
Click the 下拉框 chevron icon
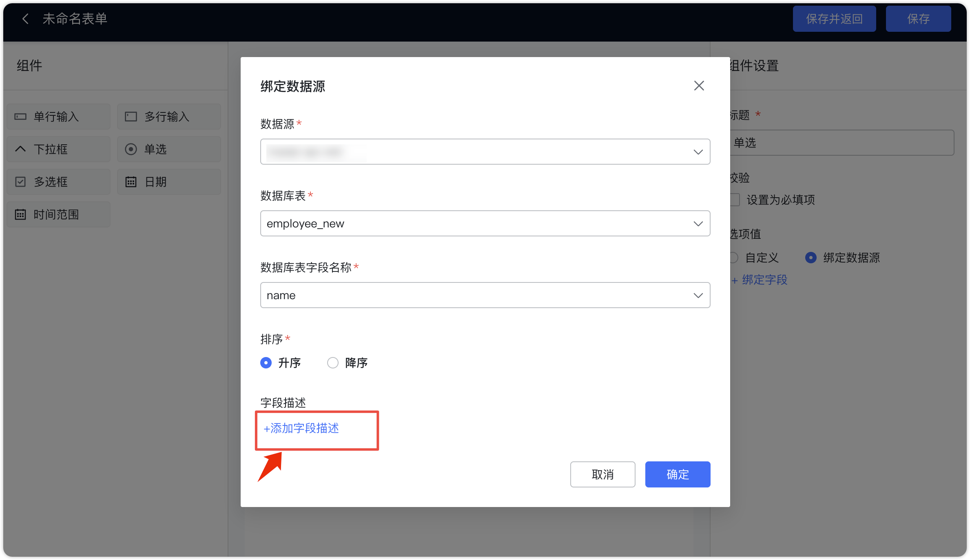tap(20, 149)
